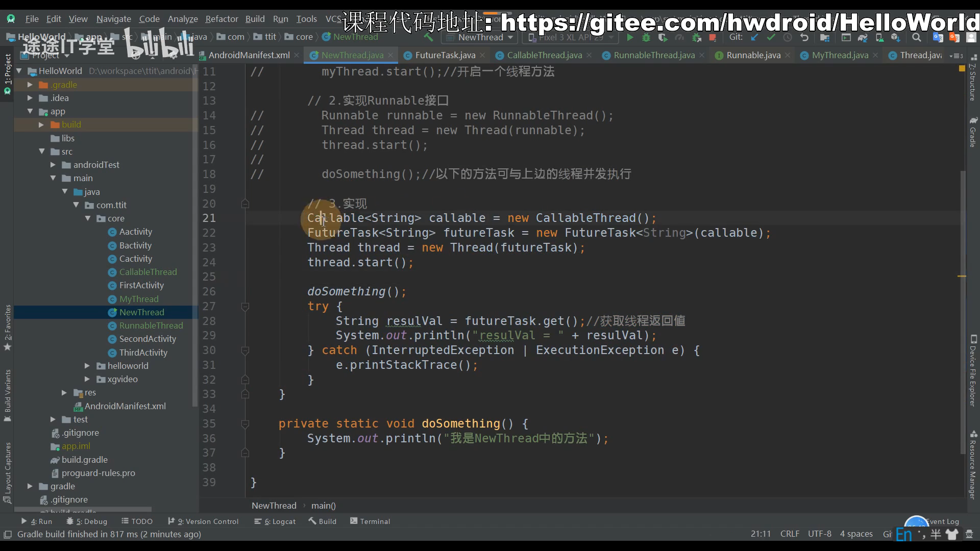
Task: Toggle the Resource Manager panel
Action: tap(973, 465)
